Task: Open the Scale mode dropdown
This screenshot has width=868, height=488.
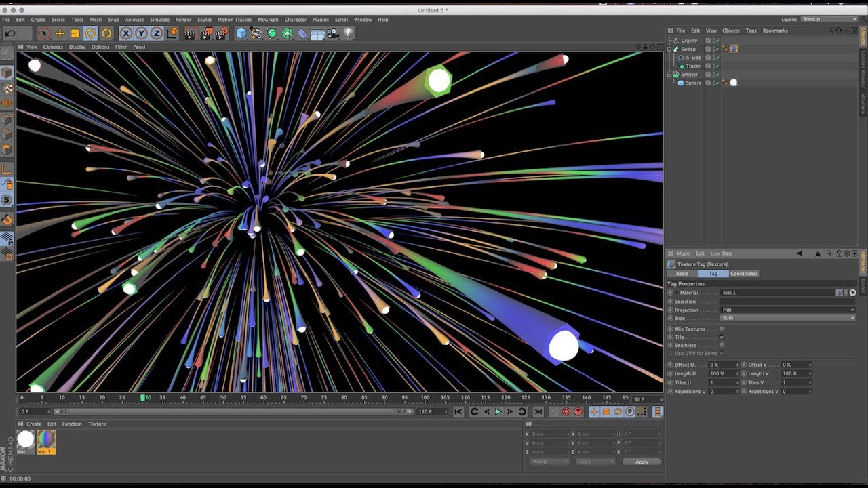Action: (x=595, y=462)
